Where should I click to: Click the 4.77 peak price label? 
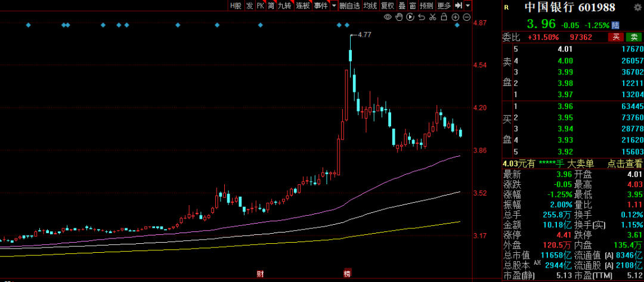tap(363, 35)
